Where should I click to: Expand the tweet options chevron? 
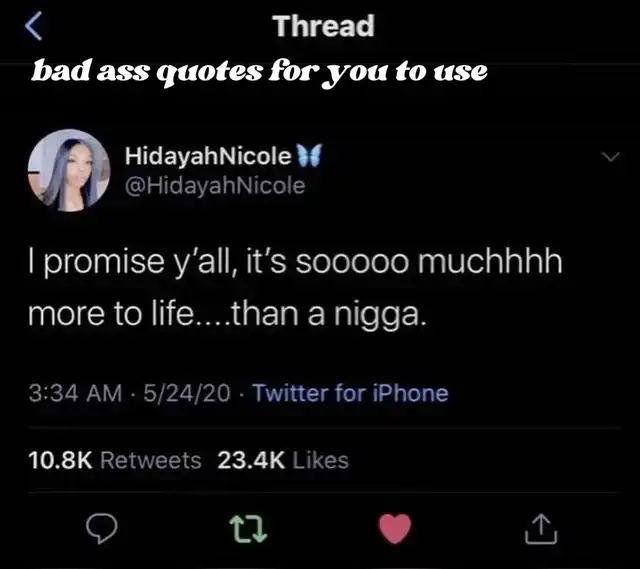click(611, 157)
